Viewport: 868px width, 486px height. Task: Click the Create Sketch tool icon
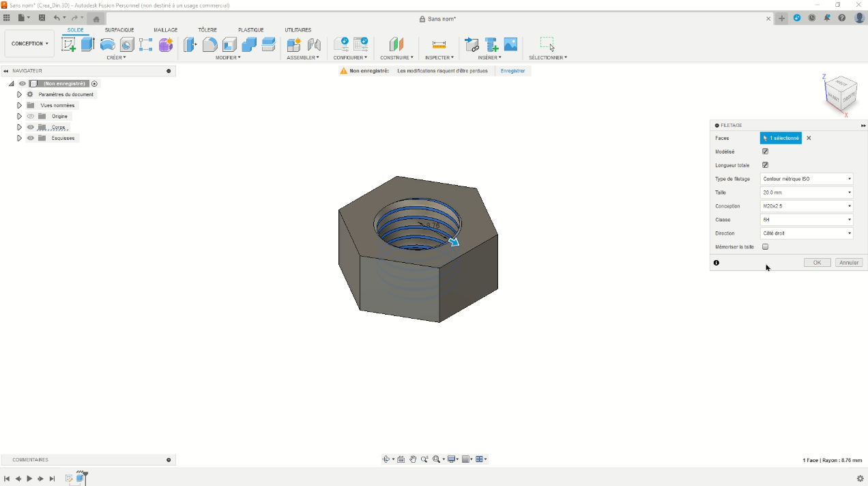[68, 45]
